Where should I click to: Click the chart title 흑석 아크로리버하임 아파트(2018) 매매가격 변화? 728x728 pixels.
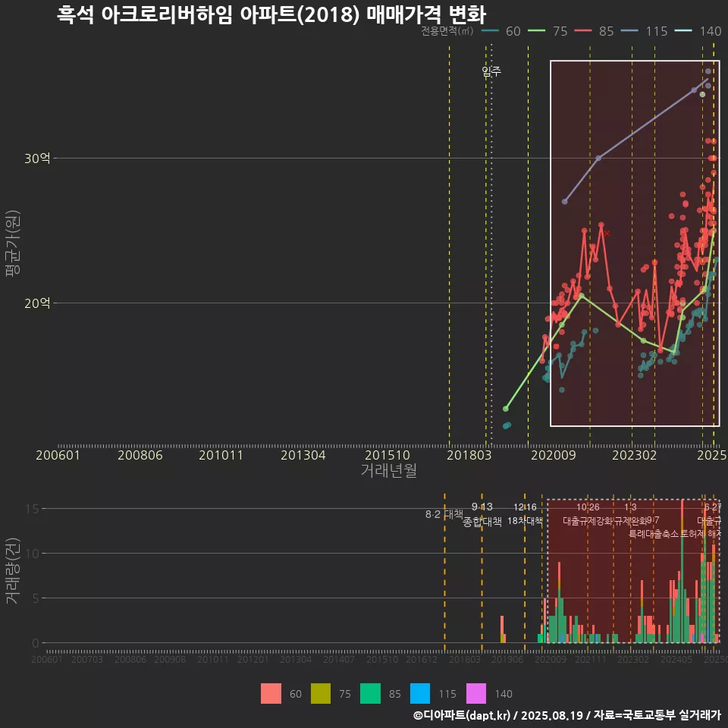pyautogui.click(x=271, y=14)
